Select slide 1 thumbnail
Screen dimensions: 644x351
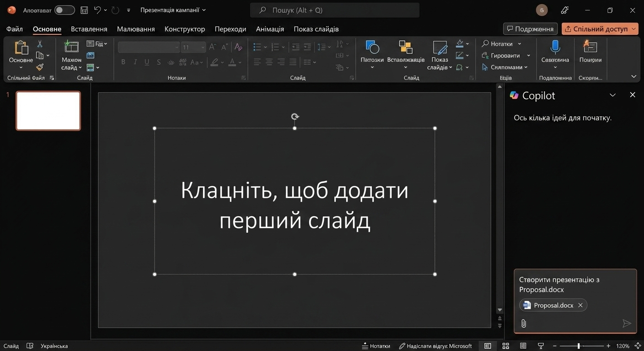click(48, 111)
